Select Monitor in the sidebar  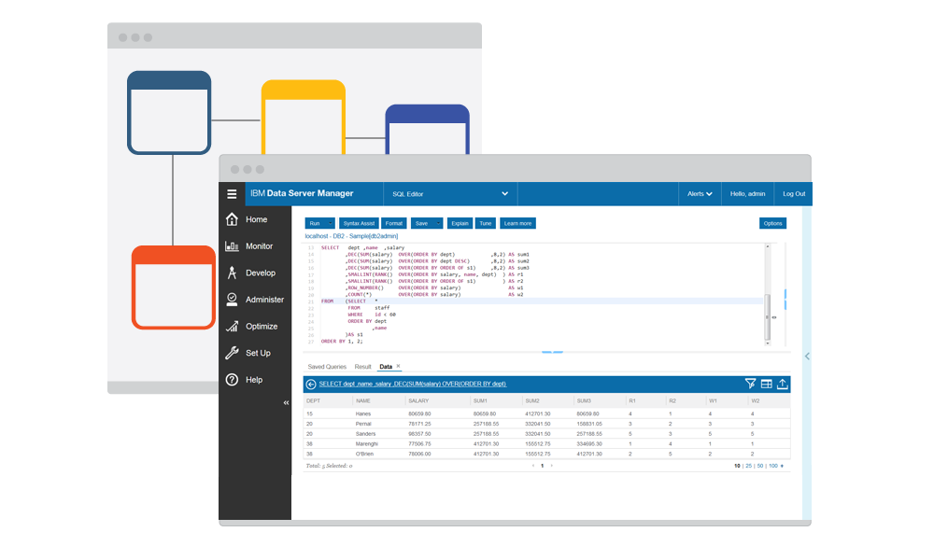pos(259,246)
